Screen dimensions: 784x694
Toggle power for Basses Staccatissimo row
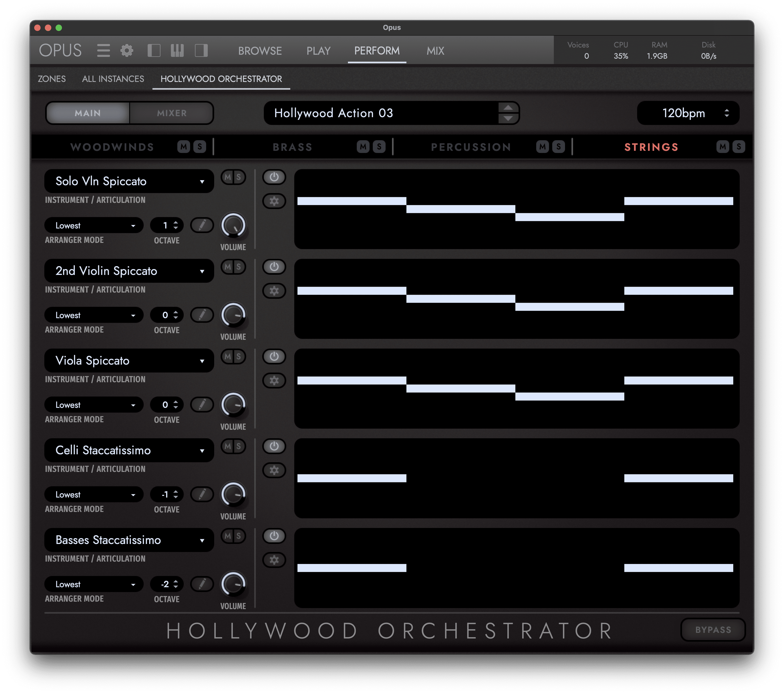(274, 536)
